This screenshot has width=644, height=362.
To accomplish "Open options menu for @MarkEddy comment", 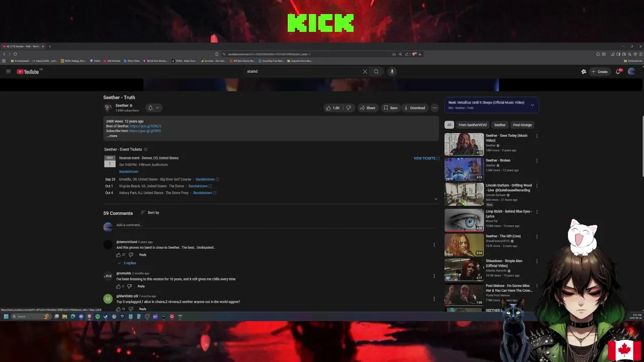I will tap(434, 299).
